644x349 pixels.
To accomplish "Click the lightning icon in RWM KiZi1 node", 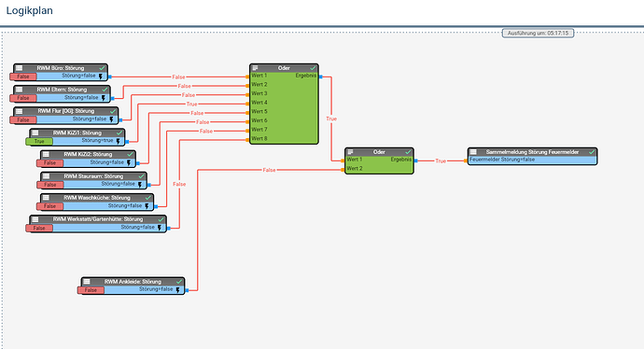I will pos(118,141).
